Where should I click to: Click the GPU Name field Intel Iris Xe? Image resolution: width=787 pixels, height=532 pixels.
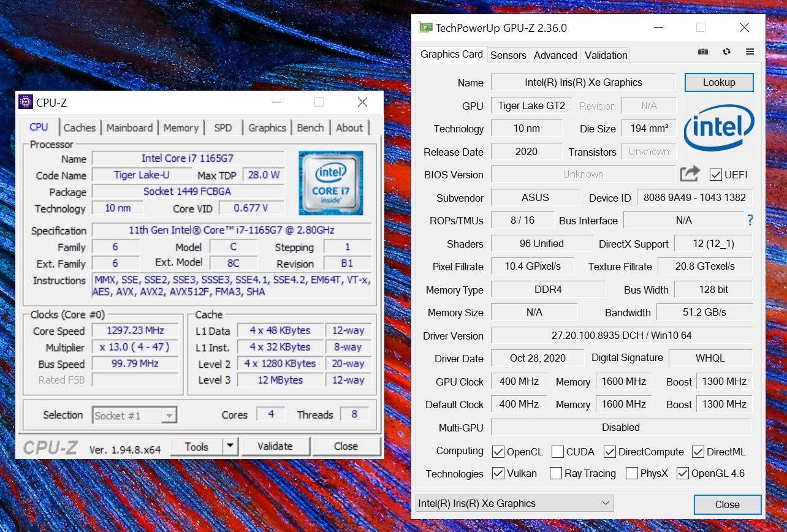pyautogui.click(x=583, y=82)
